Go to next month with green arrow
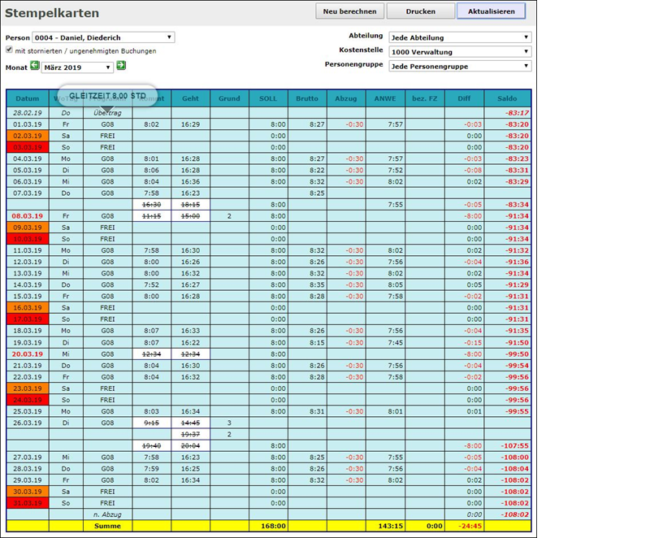 pyautogui.click(x=121, y=65)
